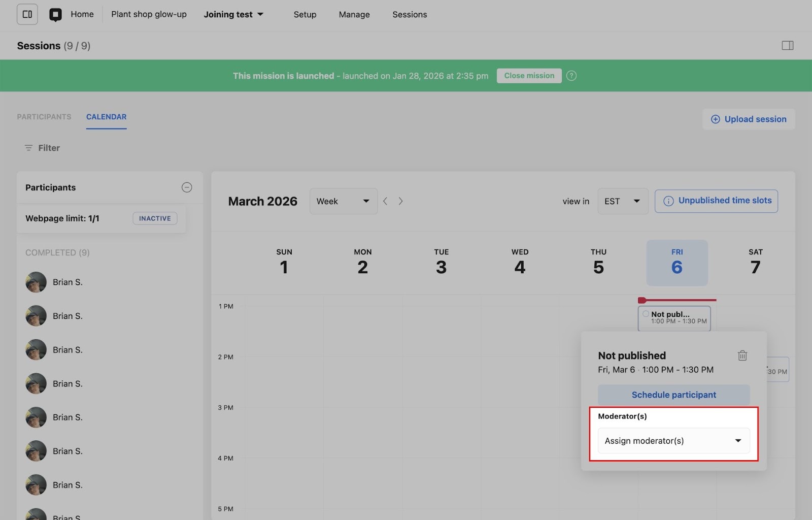Click the Schedule participant button
This screenshot has height=520, width=812.
tap(673, 395)
